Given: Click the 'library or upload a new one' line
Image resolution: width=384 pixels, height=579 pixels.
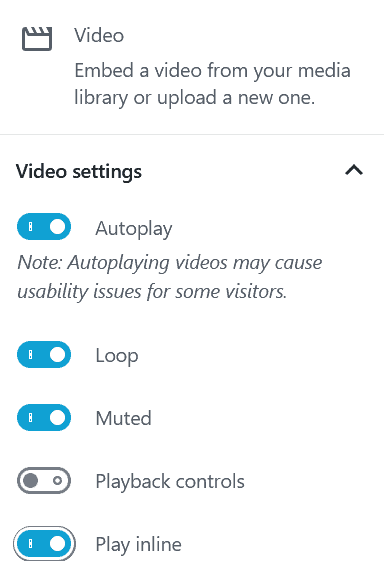Looking at the screenshot, I should tap(195, 98).
